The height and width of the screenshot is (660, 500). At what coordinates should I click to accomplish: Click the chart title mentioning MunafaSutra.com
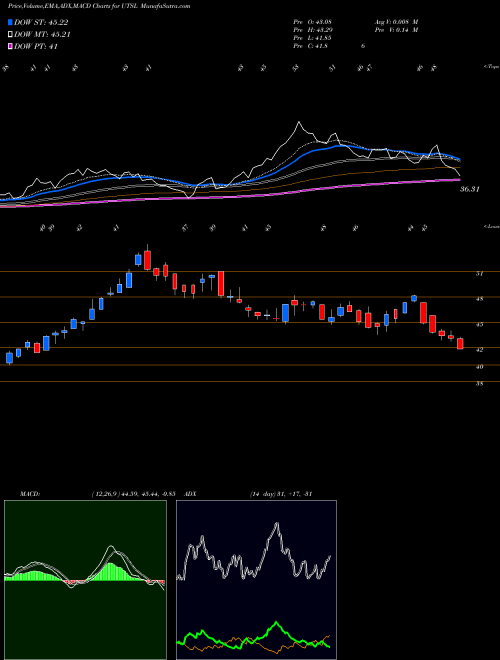(x=99, y=6)
